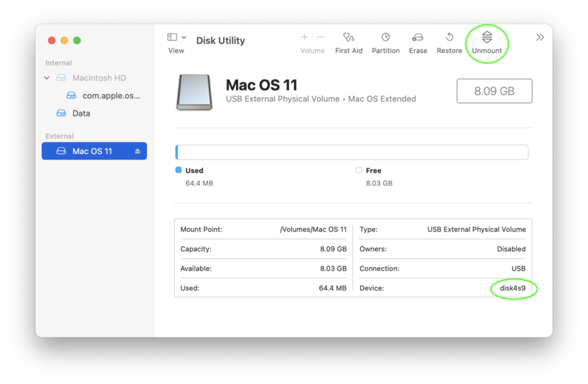Click the Internal sidebar section header
Screen dimensions: 588x384
pos(59,63)
